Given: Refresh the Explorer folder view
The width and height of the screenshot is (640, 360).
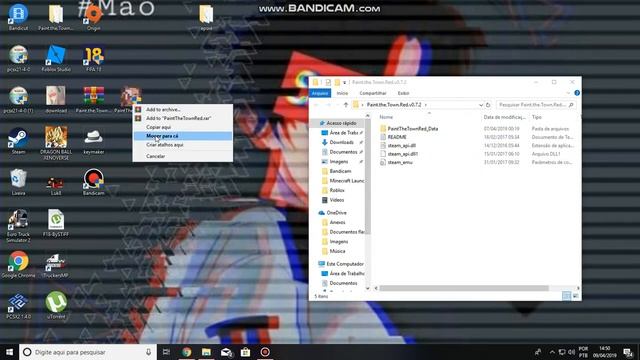Looking at the screenshot, I should (488, 105).
